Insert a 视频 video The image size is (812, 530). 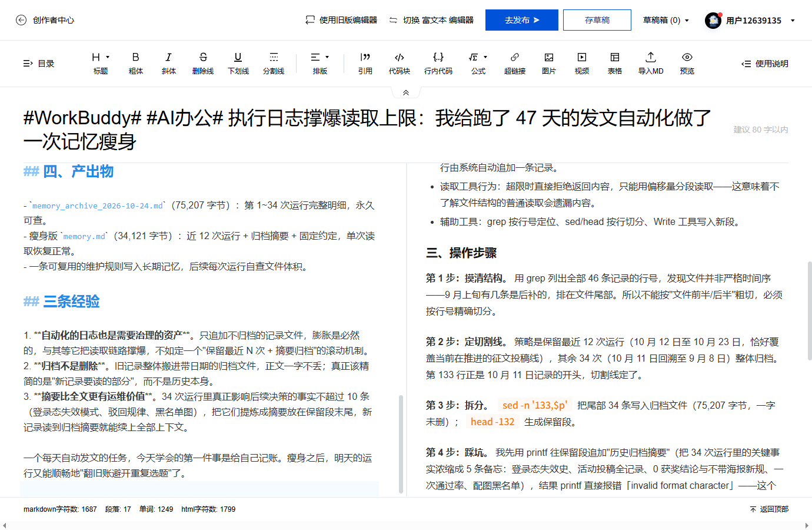pos(582,63)
